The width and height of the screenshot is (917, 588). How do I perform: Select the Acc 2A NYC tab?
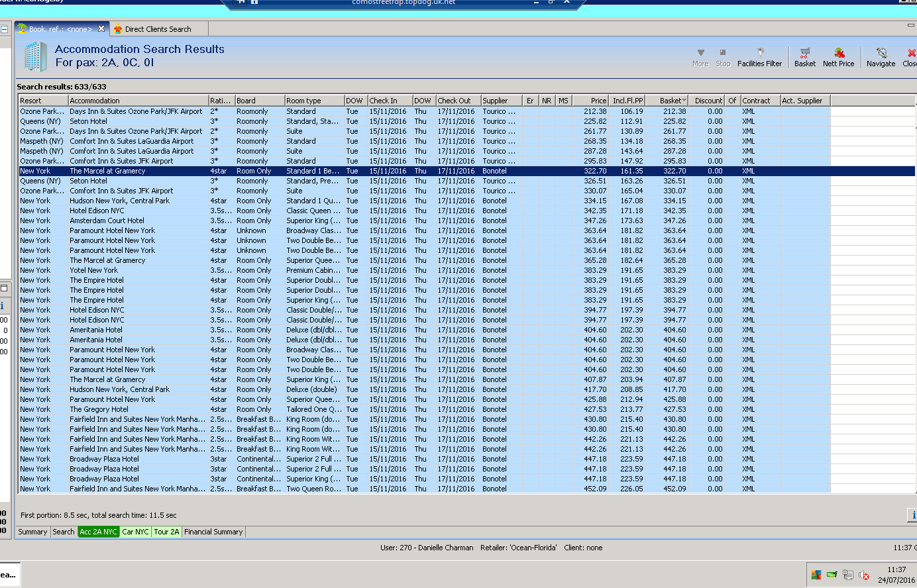point(98,532)
